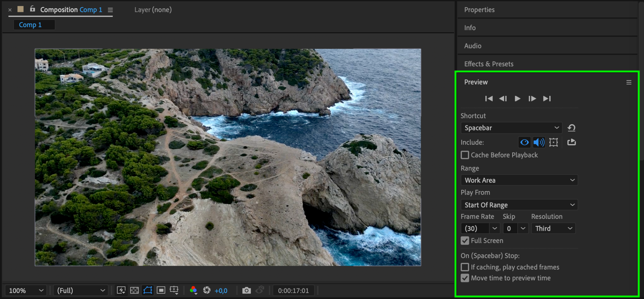Open the Preview panel hamburger menu
This screenshot has width=644, height=299.
click(629, 82)
